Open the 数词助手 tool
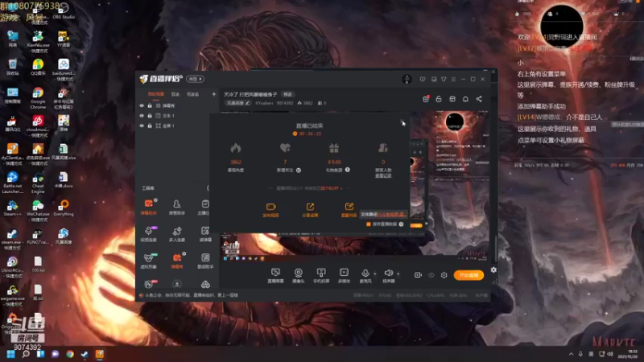 [x=205, y=261]
